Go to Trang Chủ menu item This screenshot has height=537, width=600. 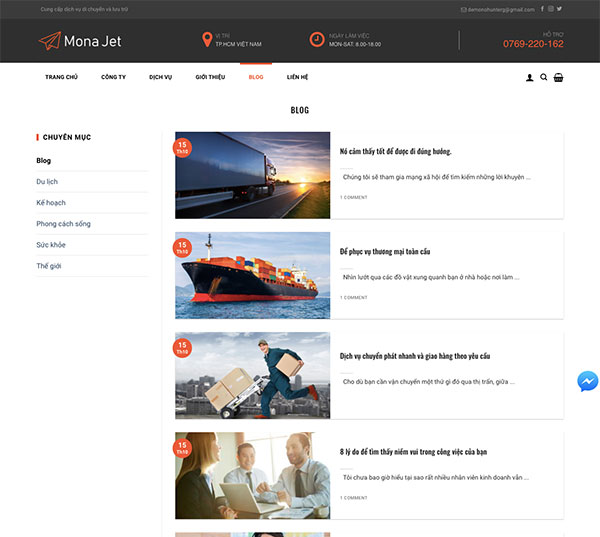point(61,77)
